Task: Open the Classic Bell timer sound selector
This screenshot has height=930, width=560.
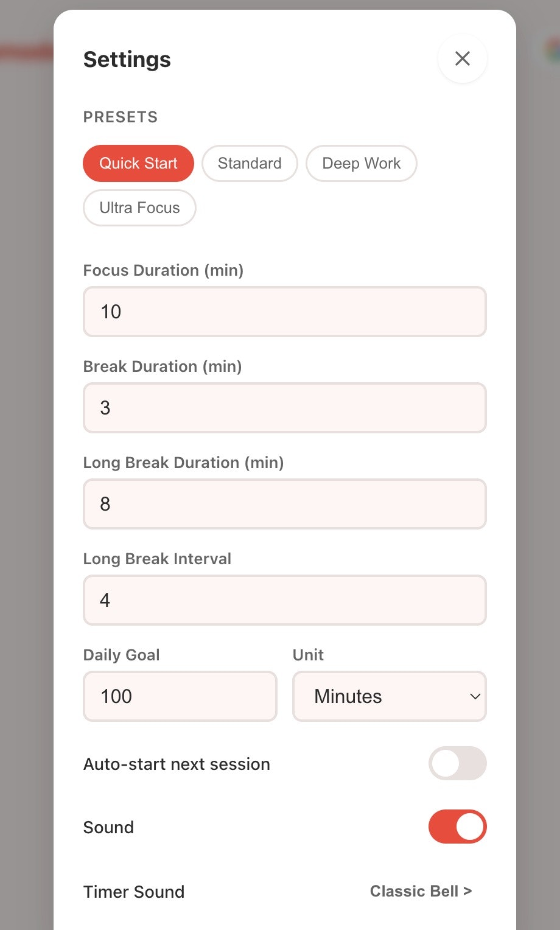Action: pyautogui.click(x=420, y=891)
